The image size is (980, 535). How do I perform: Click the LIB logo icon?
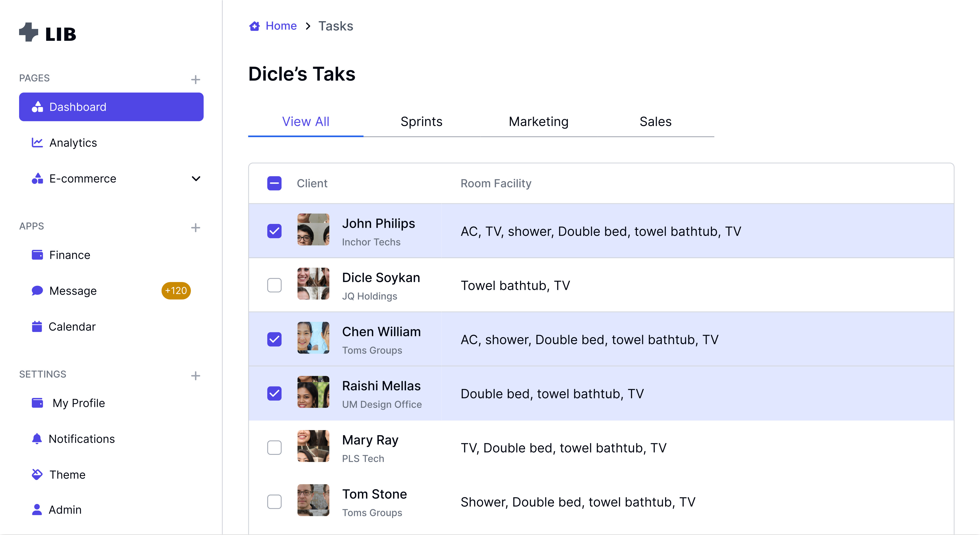pos(29,32)
